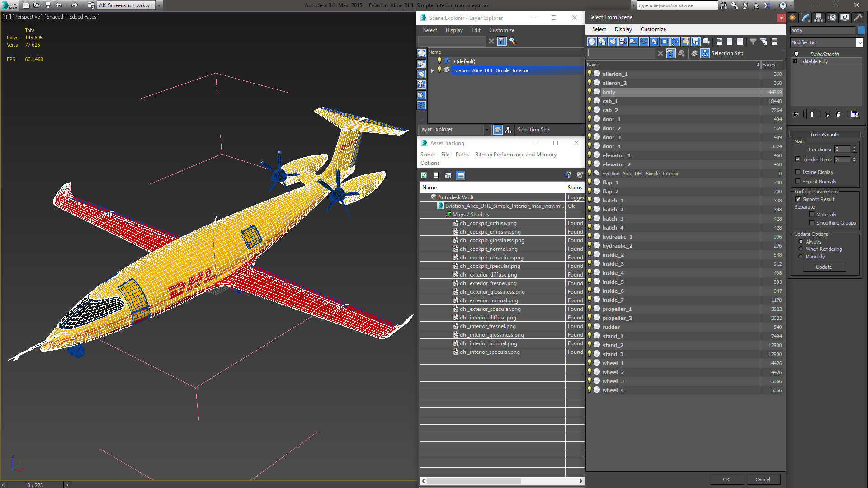
Task: Expand the Editable Poly stack entry
Action: [795, 61]
